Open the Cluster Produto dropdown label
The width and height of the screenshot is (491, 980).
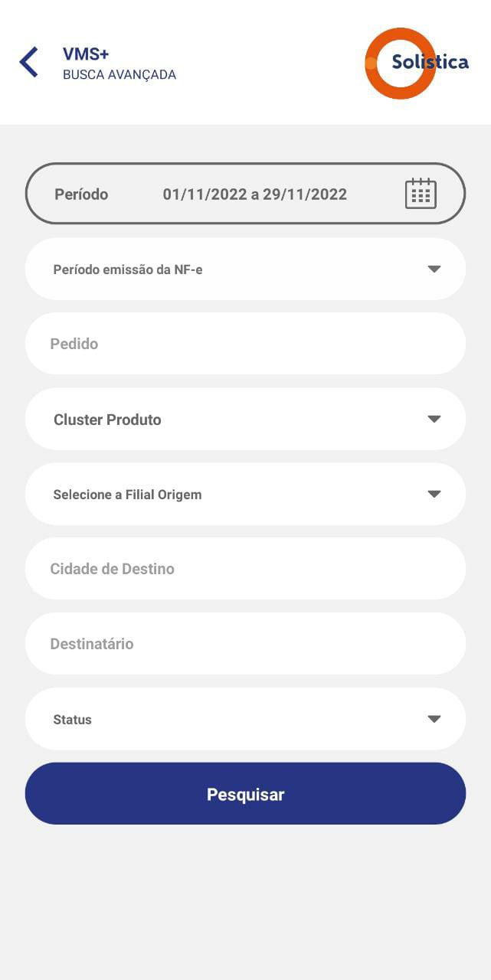point(107,420)
